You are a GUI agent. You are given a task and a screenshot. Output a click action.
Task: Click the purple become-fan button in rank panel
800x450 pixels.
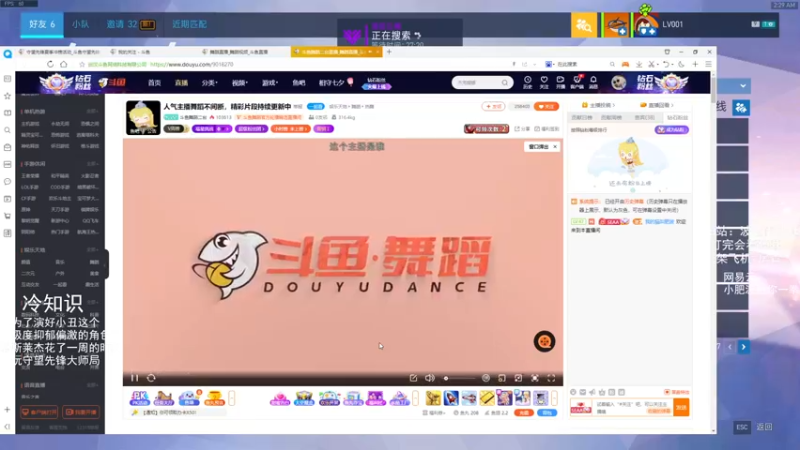tap(671, 130)
